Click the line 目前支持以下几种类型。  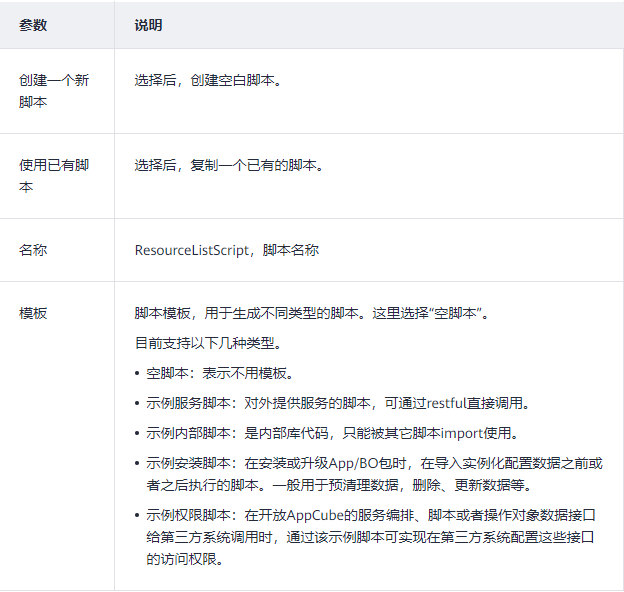tap(208, 343)
